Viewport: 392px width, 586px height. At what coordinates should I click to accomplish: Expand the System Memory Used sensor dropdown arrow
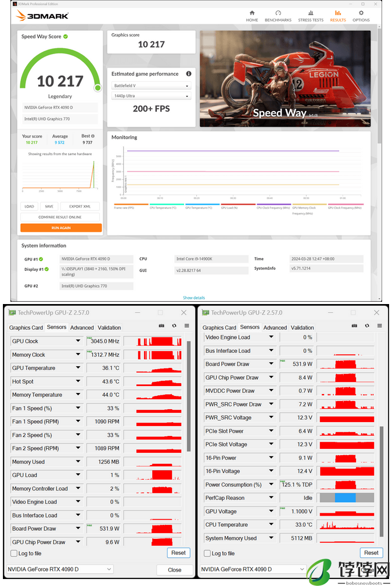(x=271, y=538)
